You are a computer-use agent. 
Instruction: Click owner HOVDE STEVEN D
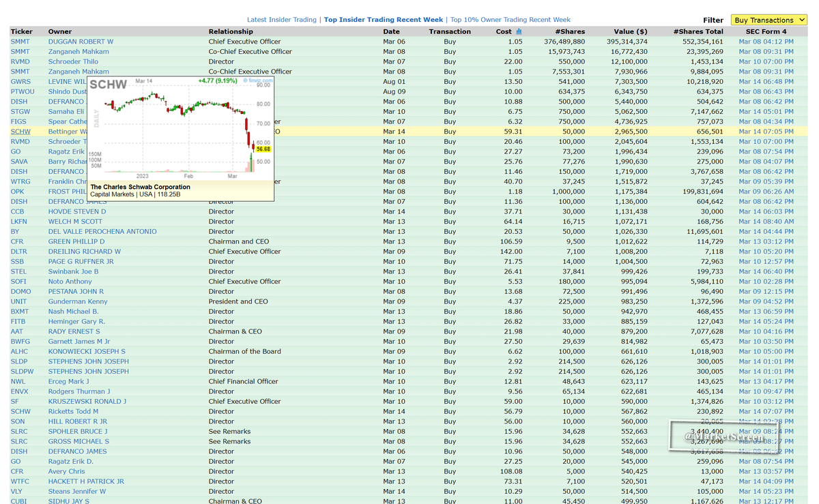[x=77, y=211]
